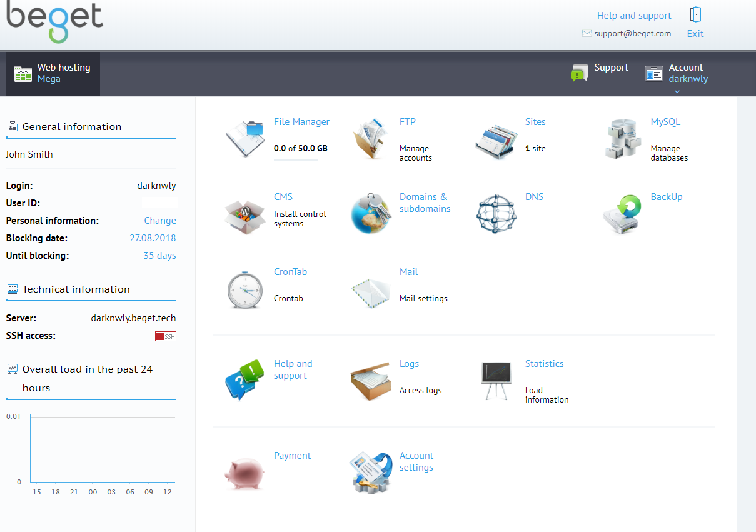This screenshot has width=756, height=532.
Task: Open the CMS text link
Action: click(283, 197)
